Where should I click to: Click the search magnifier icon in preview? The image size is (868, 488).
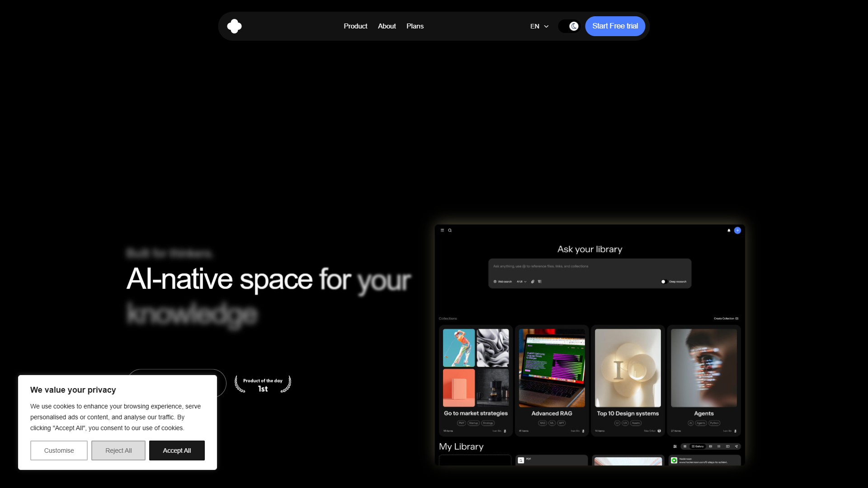click(x=450, y=230)
